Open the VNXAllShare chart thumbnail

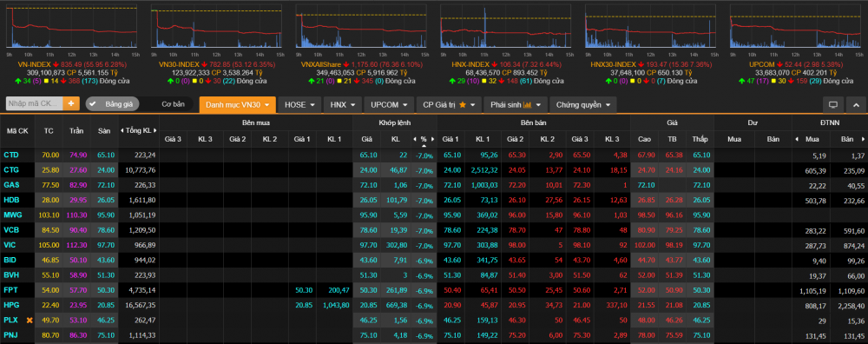coord(361,27)
